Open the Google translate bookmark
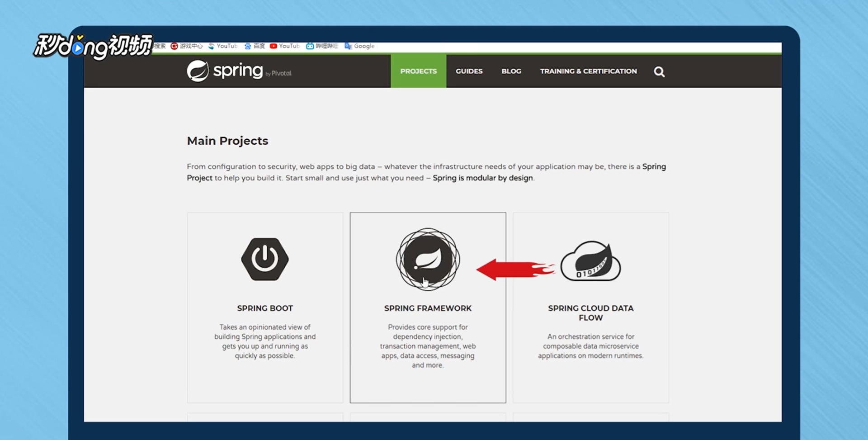 (359, 46)
